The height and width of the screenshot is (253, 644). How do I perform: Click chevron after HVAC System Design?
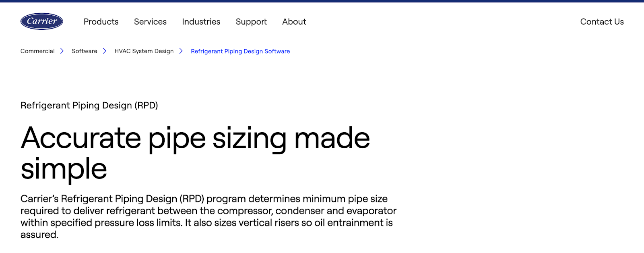point(181,51)
